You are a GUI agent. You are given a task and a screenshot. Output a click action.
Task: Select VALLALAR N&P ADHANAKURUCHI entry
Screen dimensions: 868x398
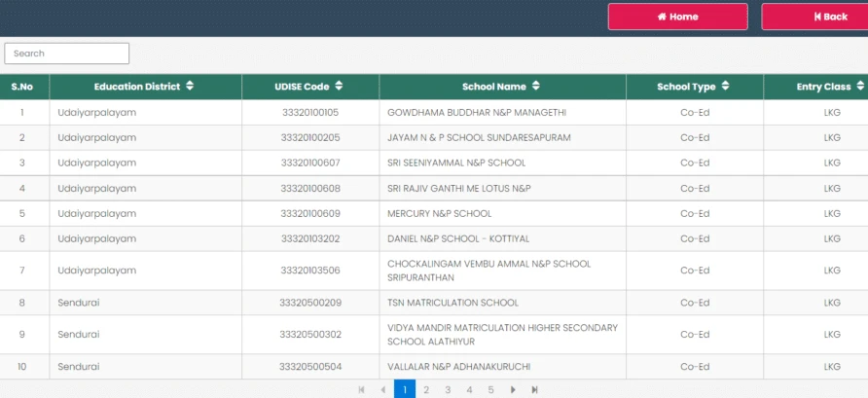[459, 367]
